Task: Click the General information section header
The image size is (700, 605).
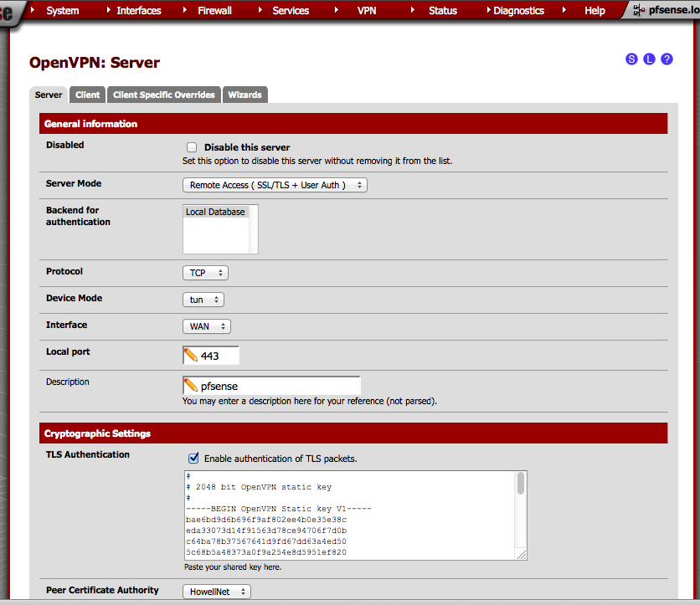Action: pos(353,124)
